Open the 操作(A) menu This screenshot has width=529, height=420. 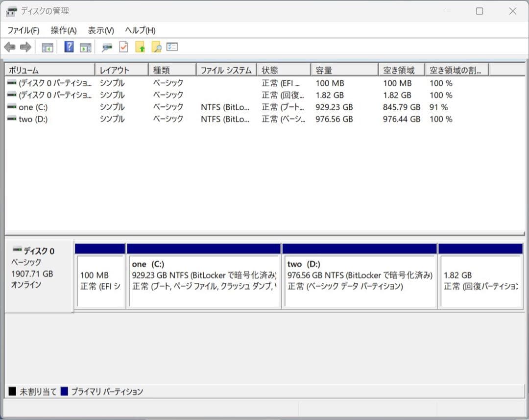[x=63, y=30]
